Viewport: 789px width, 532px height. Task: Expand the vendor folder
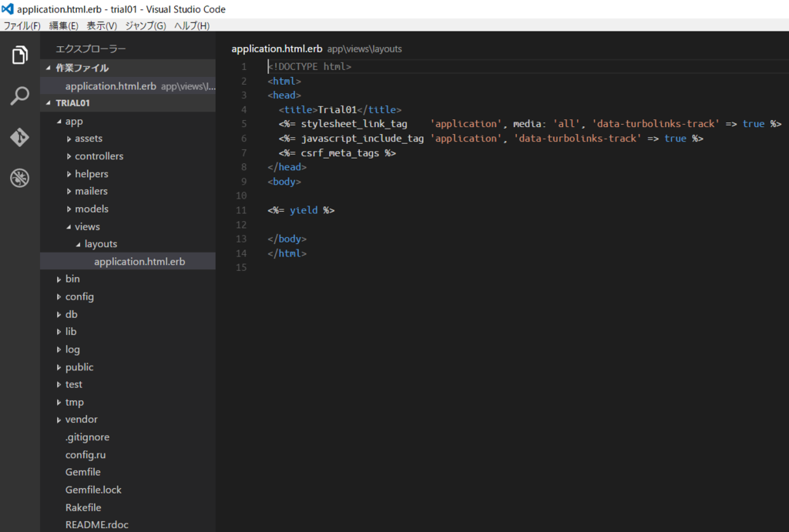pos(59,420)
